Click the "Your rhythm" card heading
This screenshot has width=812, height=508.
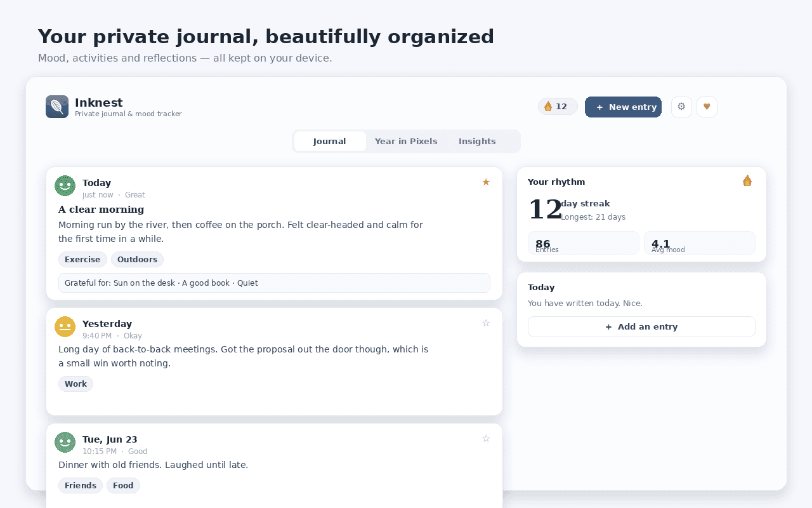556,182
